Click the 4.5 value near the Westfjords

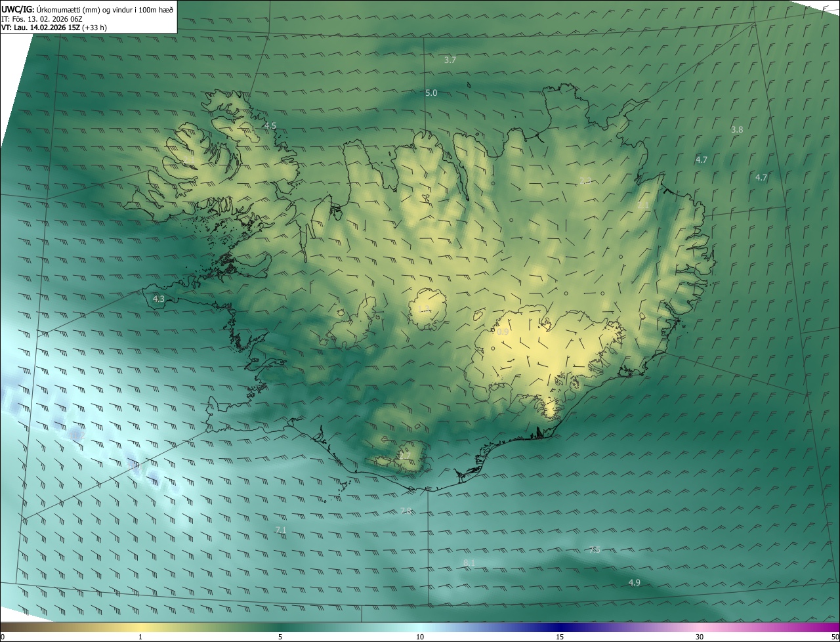pos(270,125)
